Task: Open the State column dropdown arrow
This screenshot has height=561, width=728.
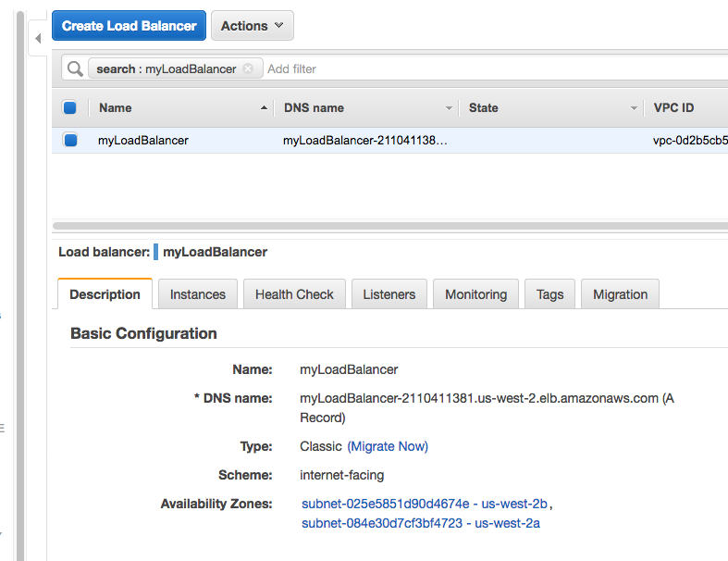Action: 634,107
